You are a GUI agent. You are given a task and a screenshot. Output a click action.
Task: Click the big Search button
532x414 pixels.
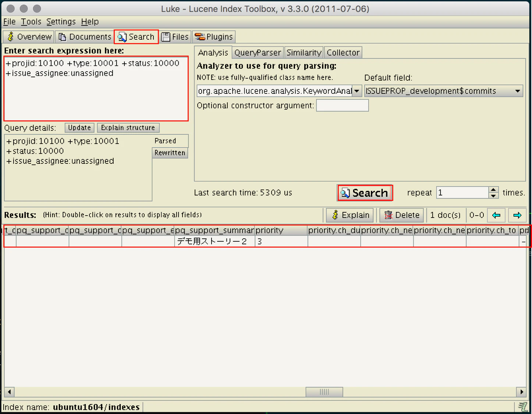365,193
